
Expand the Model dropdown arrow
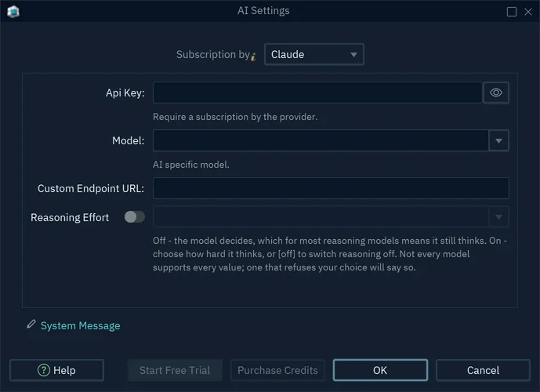[498, 140]
